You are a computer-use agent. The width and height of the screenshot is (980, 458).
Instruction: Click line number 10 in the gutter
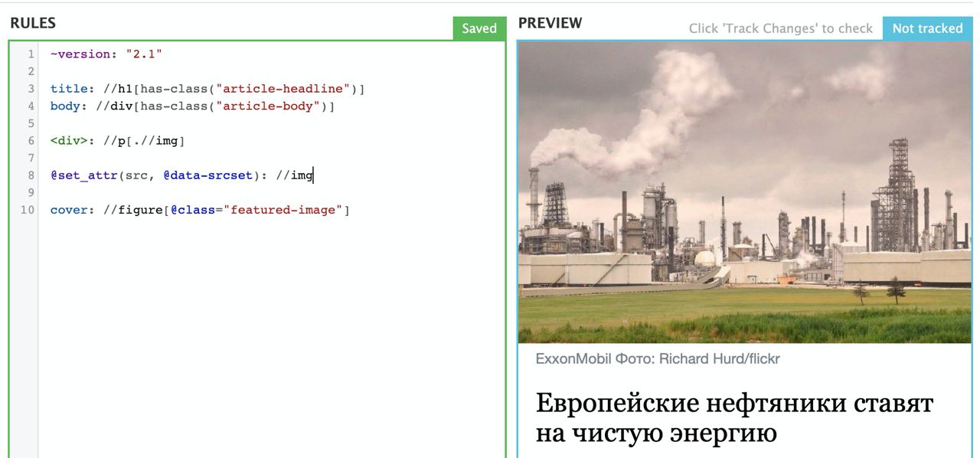pyautogui.click(x=28, y=210)
